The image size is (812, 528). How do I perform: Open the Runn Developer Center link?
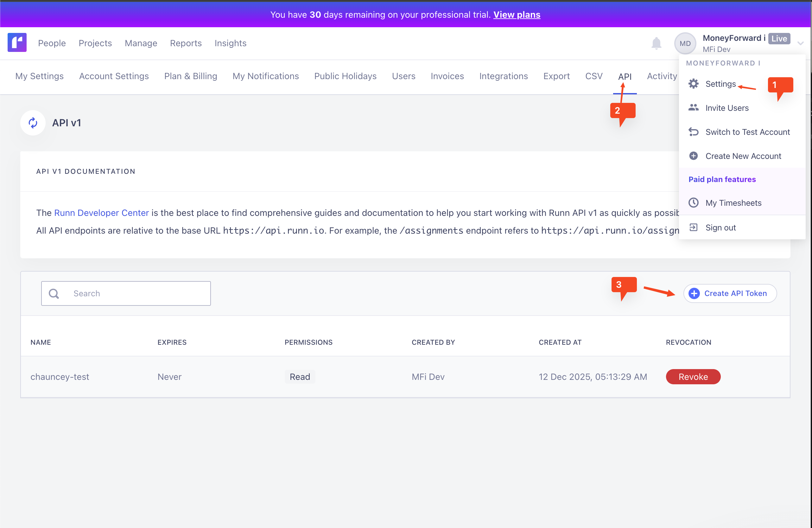pos(101,213)
